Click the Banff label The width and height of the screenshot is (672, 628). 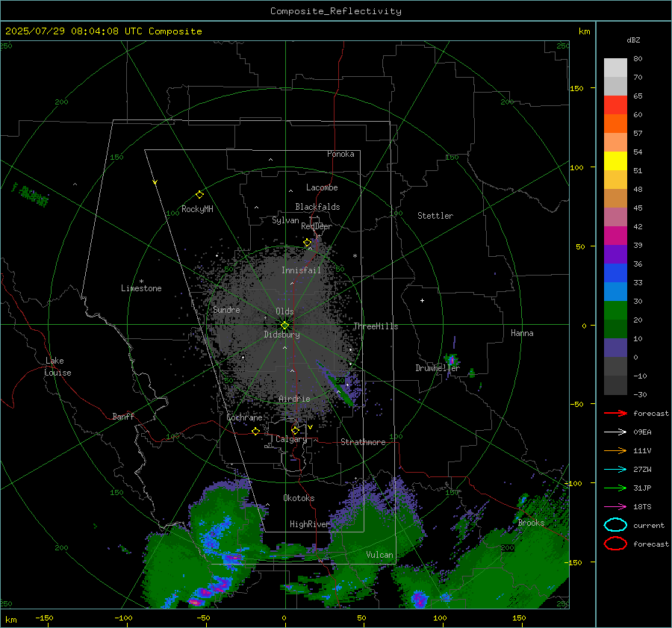(x=123, y=416)
